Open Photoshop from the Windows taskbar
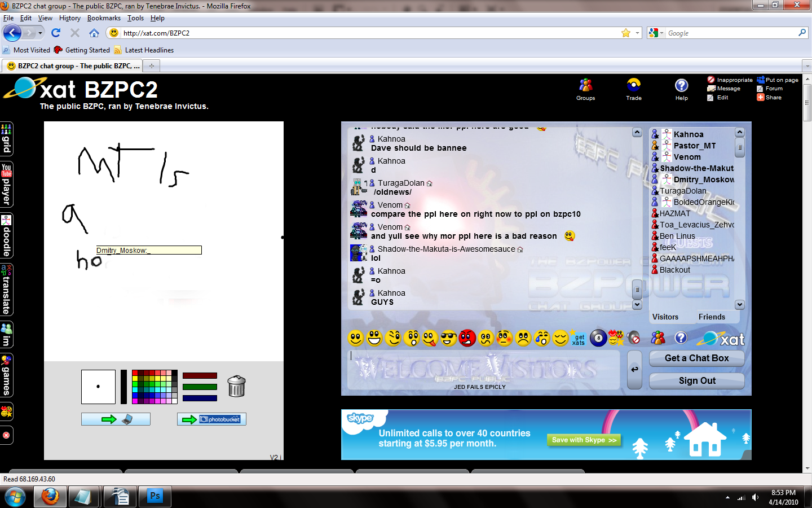The image size is (812, 508). coord(155,497)
